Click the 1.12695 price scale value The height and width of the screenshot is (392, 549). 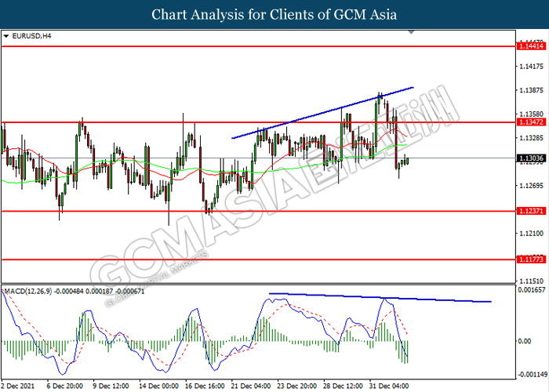click(532, 186)
